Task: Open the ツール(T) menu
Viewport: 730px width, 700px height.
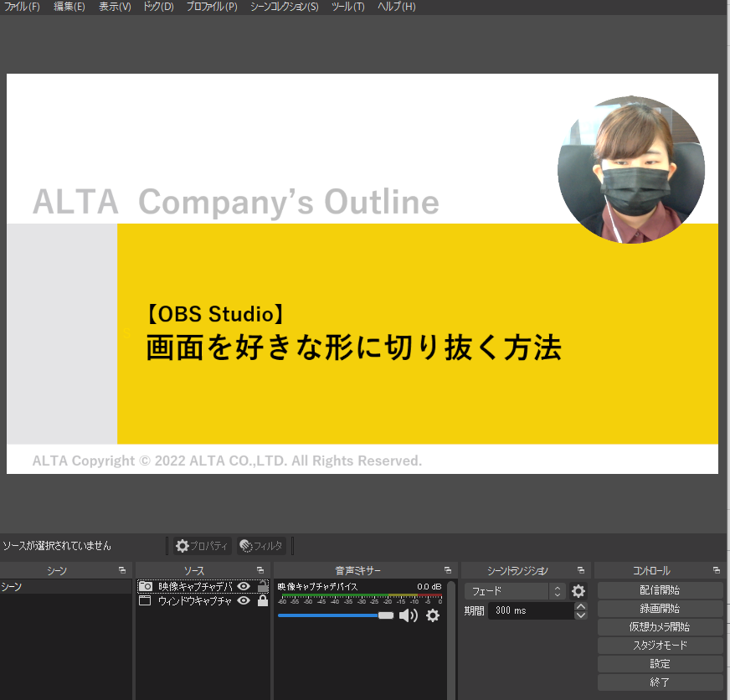Action: coord(347,7)
